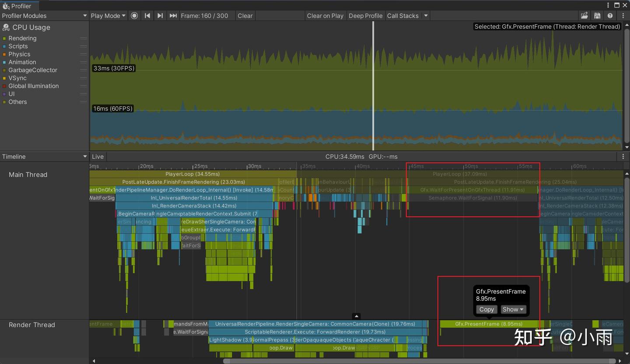Click the timeline horizontal scrollbar thumb
This screenshot has height=364, width=630.
coord(420,361)
